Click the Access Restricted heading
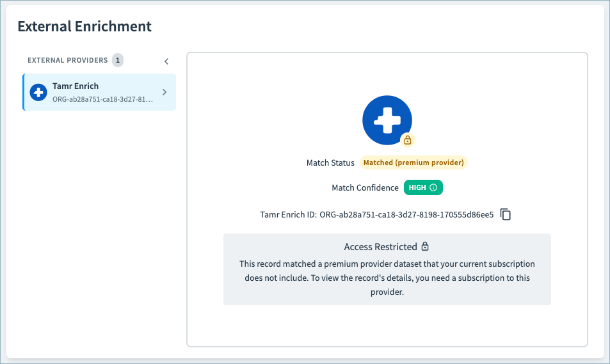Image resolution: width=610 pixels, height=364 pixels. 380,246
